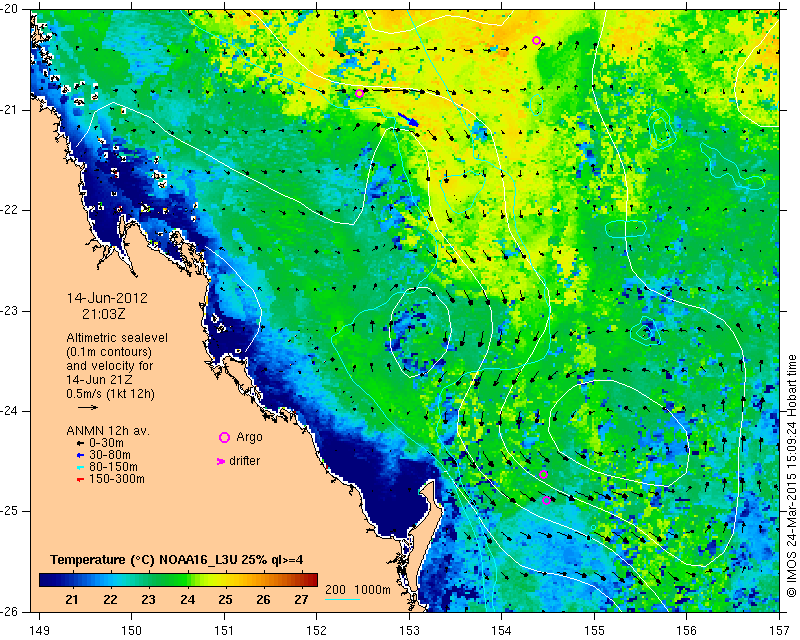800x640 pixels.
Task: Click the color bar value "27"
Action: point(301,599)
